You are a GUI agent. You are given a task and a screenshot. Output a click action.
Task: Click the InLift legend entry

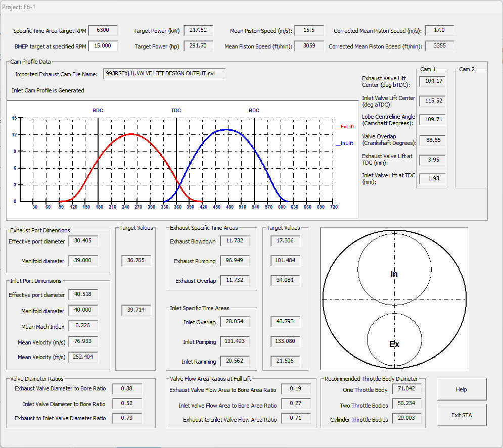coord(345,143)
